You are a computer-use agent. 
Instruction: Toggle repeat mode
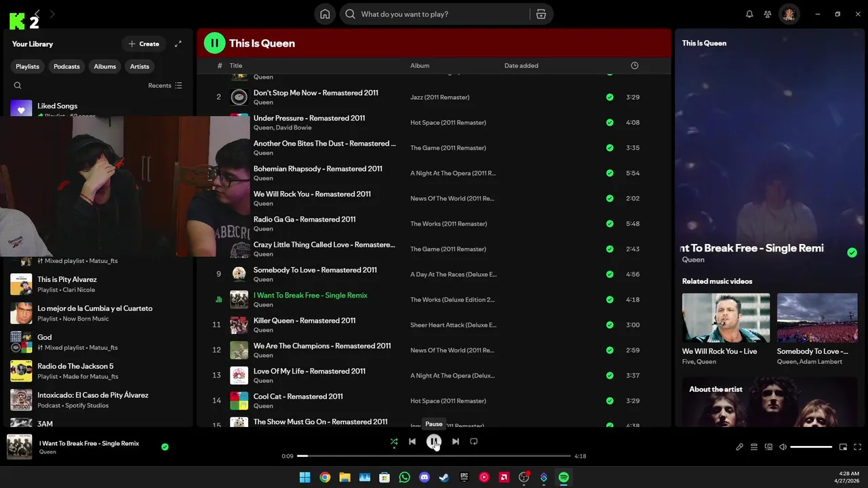[x=474, y=441]
